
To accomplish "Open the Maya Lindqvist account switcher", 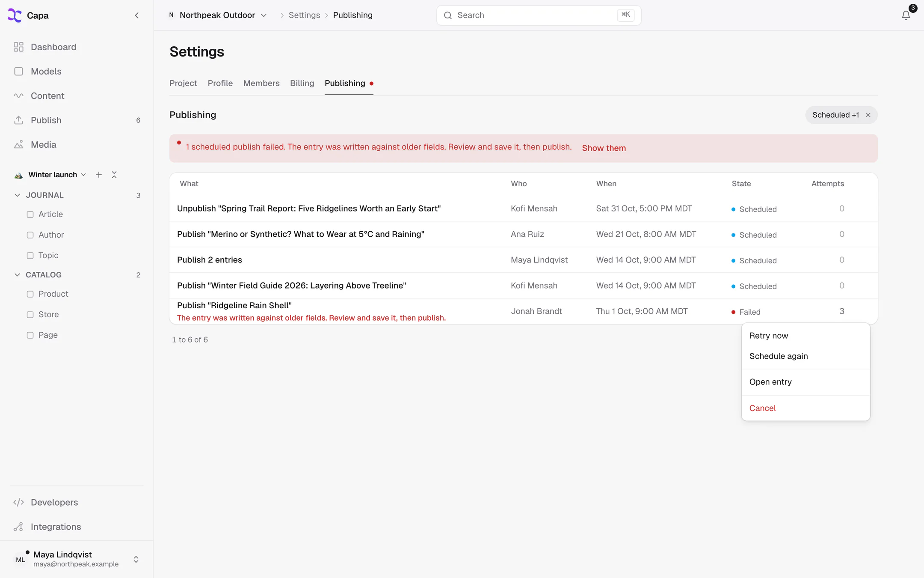I will point(77,559).
